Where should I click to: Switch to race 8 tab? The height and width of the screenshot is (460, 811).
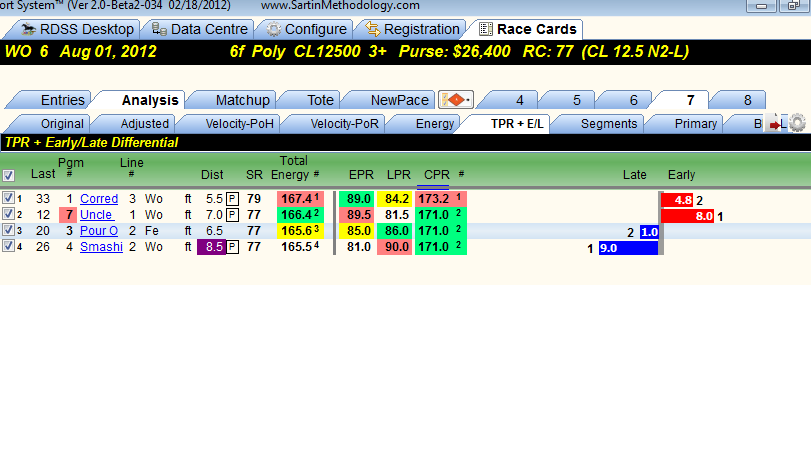tap(740, 100)
